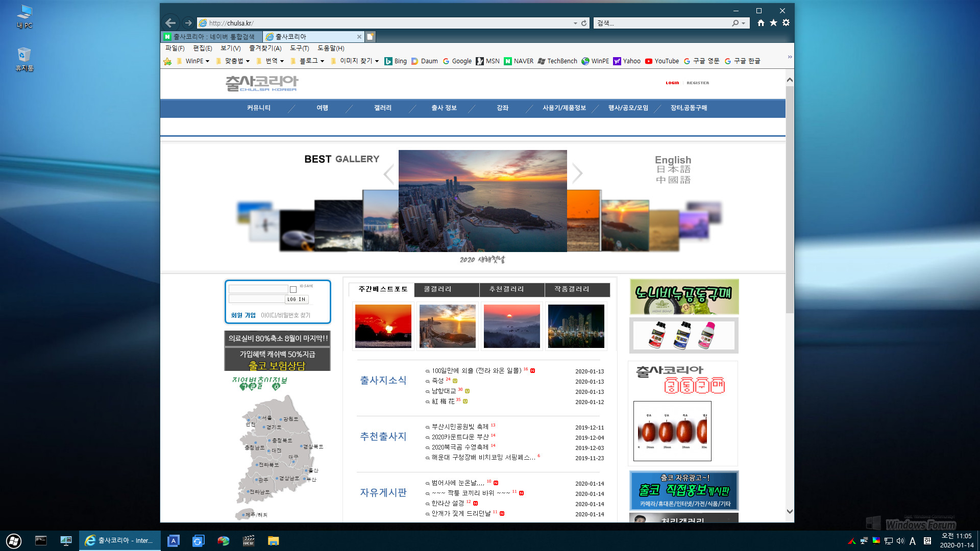Open the browser settings gear

[x=786, y=22]
